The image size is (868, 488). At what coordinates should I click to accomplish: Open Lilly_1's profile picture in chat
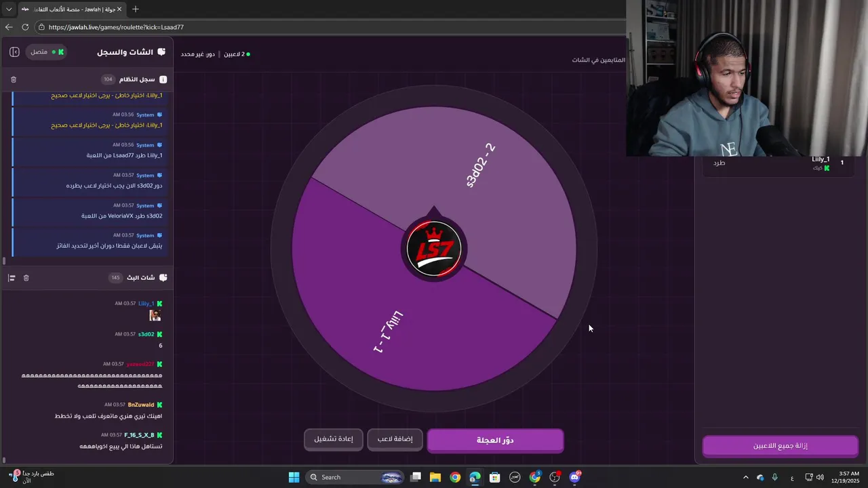click(155, 315)
